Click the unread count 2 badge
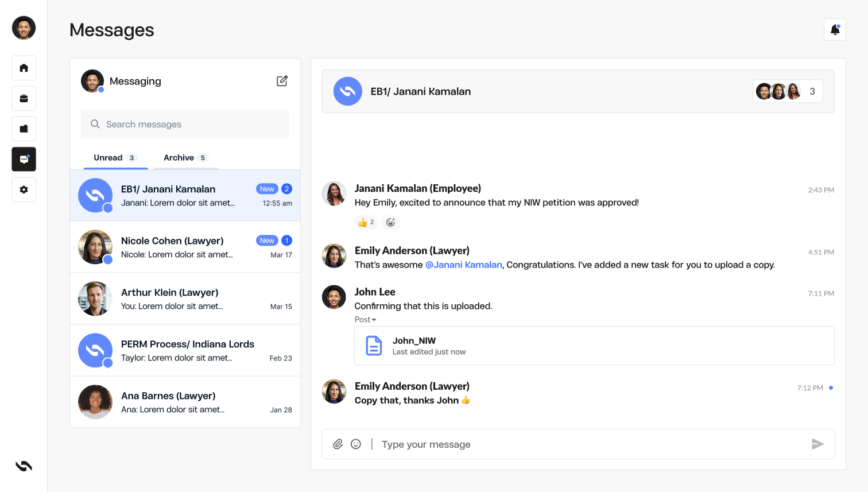Screen dimensions: 868x492 [287, 189]
